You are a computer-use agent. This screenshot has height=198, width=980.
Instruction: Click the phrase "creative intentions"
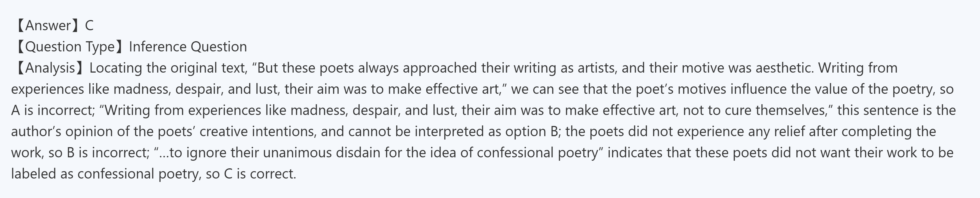[258, 132]
